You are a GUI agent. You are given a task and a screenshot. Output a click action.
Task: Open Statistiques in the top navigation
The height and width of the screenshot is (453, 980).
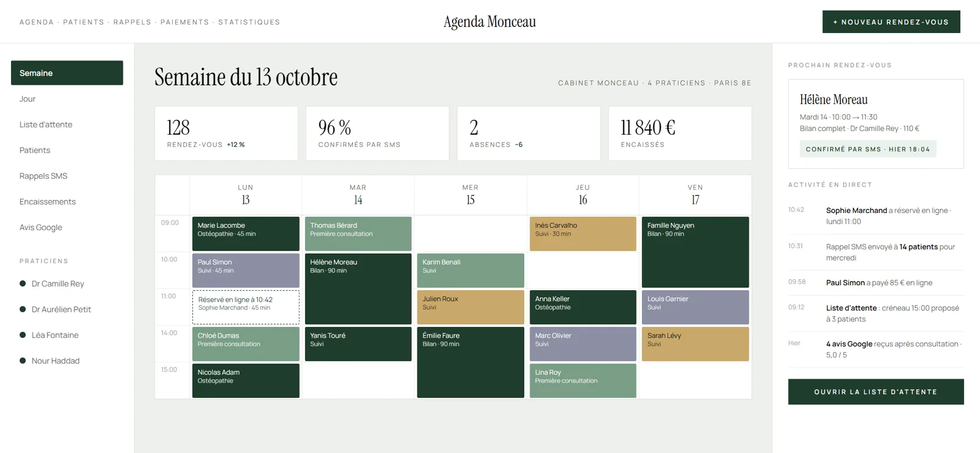click(x=249, y=22)
